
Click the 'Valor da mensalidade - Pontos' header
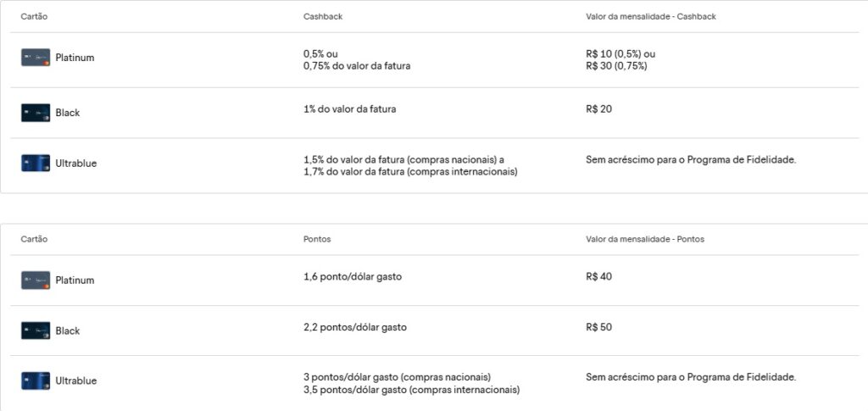[644, 239]
